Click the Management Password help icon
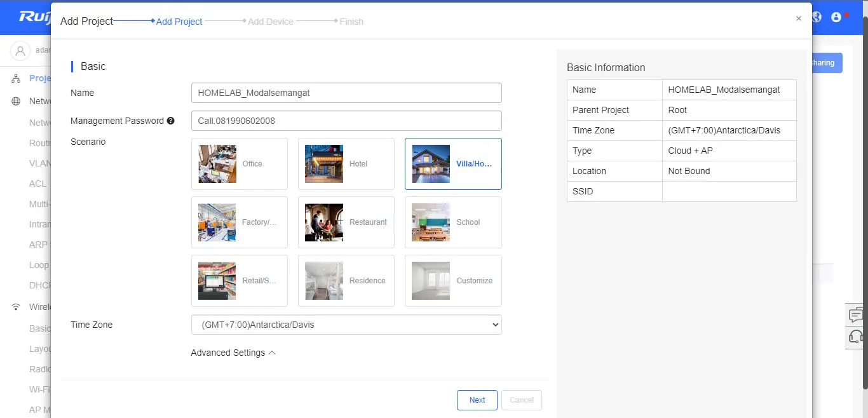This screenshot has height=418, width=868. [170, 121]
